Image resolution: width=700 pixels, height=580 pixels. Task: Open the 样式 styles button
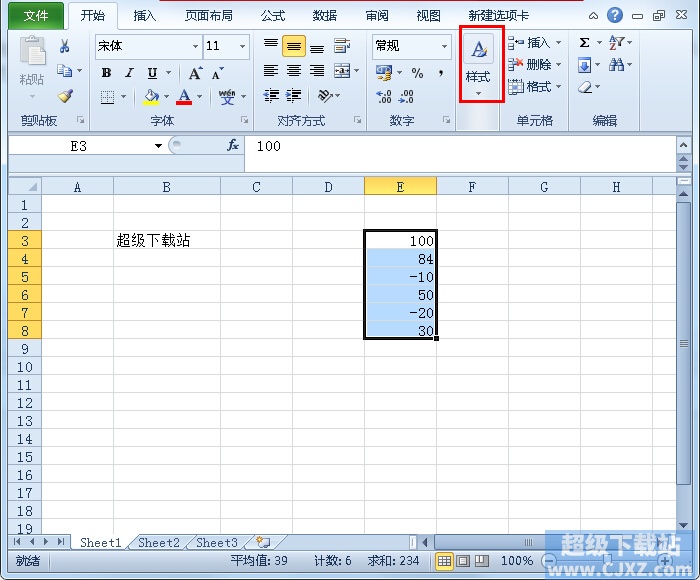[x=479, y=65]
